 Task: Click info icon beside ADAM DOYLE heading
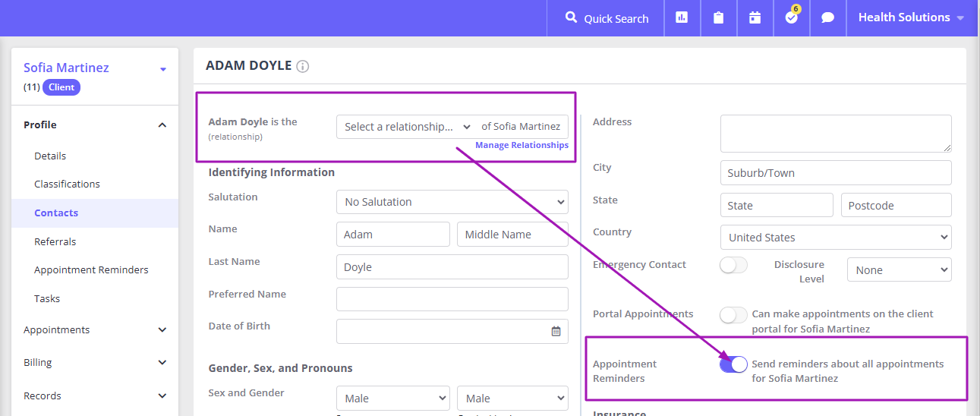click(x=303, y=66)
